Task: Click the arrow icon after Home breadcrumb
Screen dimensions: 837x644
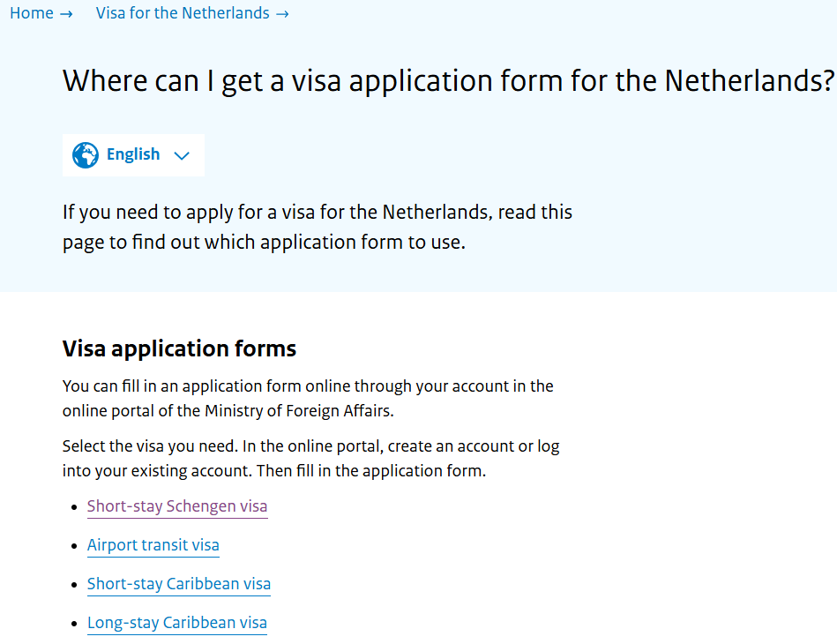Action: click(x=66, y=14)
